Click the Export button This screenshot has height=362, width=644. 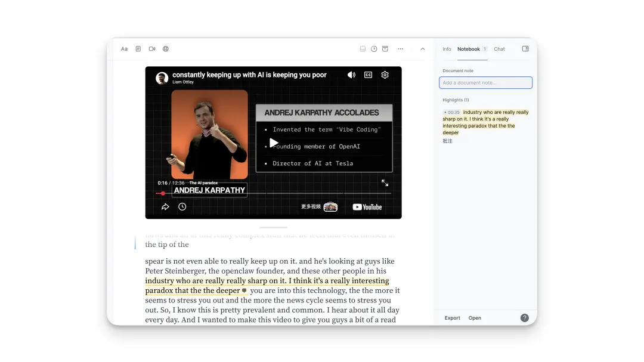[x=453, y=318]
